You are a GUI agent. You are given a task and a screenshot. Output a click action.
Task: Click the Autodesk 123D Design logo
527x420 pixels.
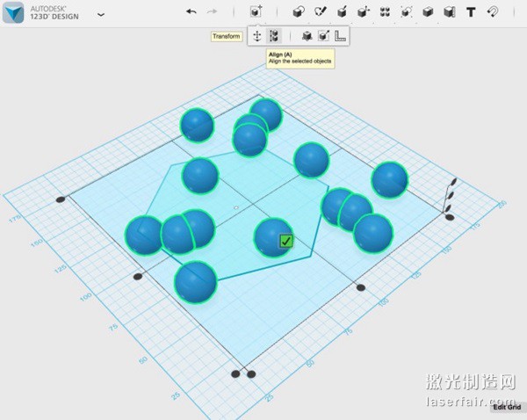[x=14, y=13]
